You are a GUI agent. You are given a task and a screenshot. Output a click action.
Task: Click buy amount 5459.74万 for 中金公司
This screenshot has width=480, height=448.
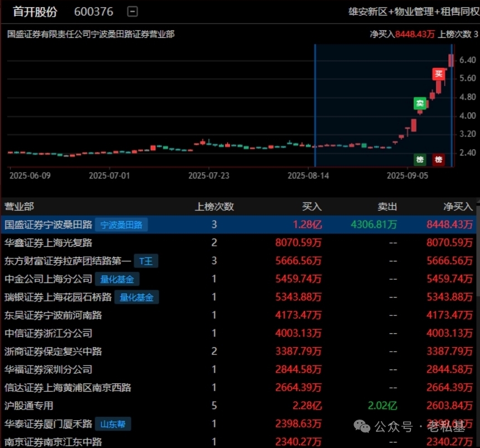tap(298, 279)
